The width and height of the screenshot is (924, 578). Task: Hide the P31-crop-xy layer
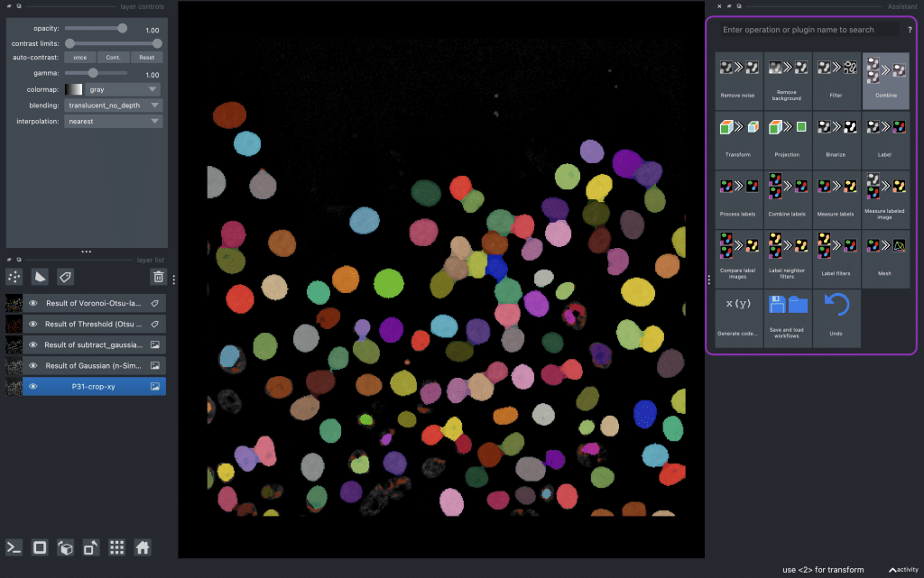pyautogui.click(x=33, y=387)
